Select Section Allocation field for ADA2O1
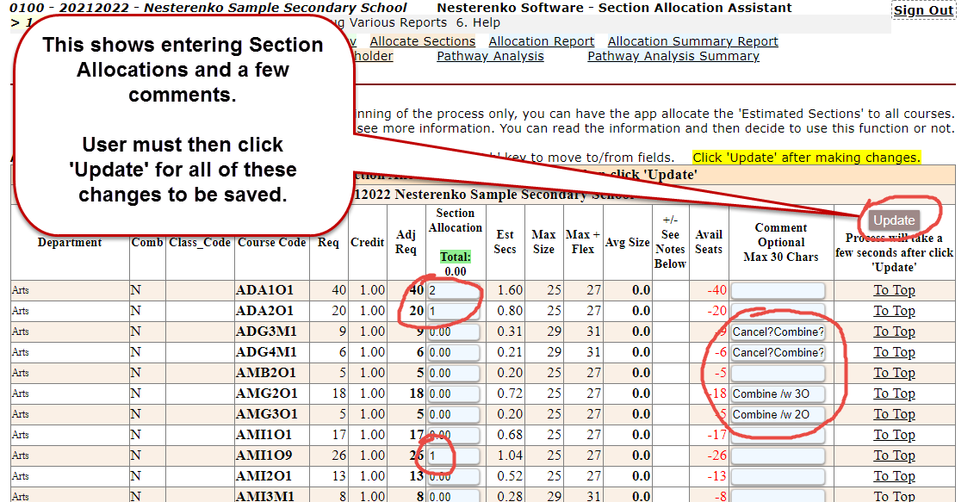This screenshot has height=502, width=980. (453, 312)
